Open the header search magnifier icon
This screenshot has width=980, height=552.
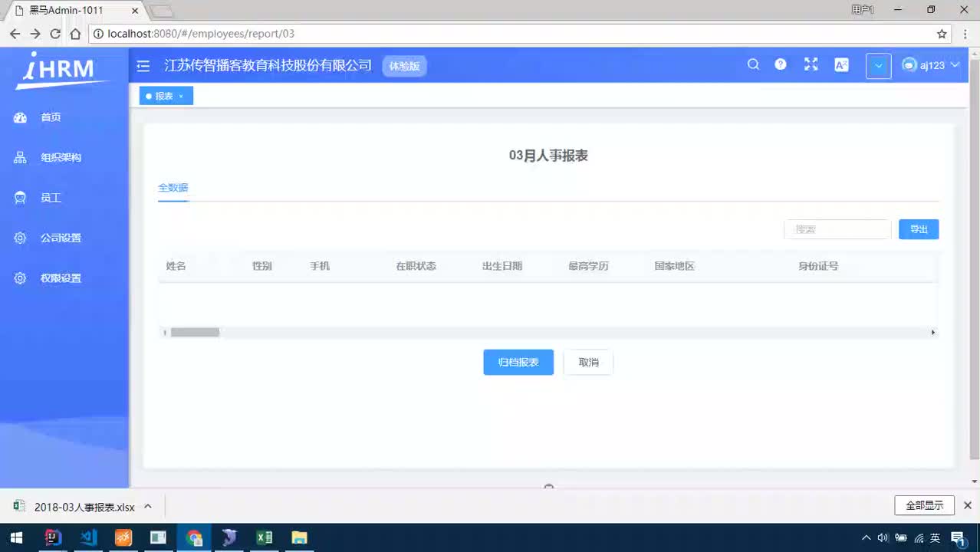pyautogui.click(x=754, y=64)
